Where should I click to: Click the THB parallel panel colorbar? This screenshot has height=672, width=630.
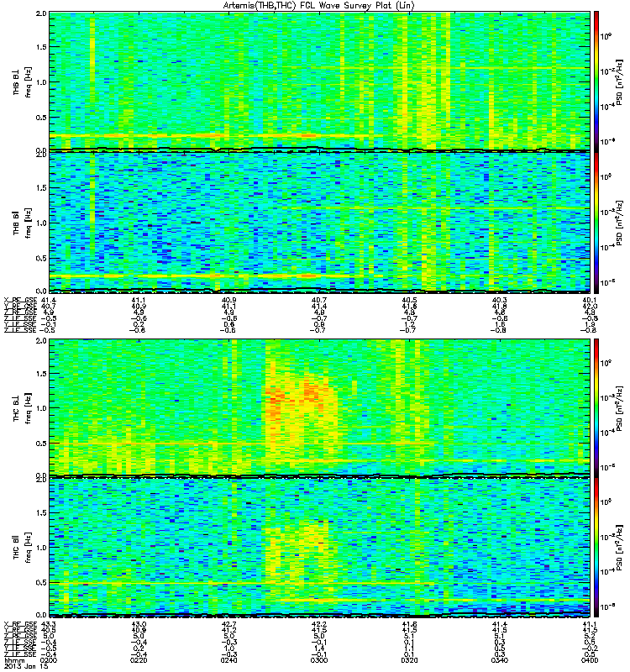[x=596, y=223]
